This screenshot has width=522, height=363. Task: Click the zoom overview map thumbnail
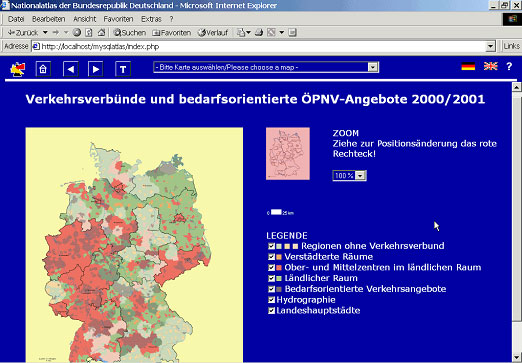point(288,154)
